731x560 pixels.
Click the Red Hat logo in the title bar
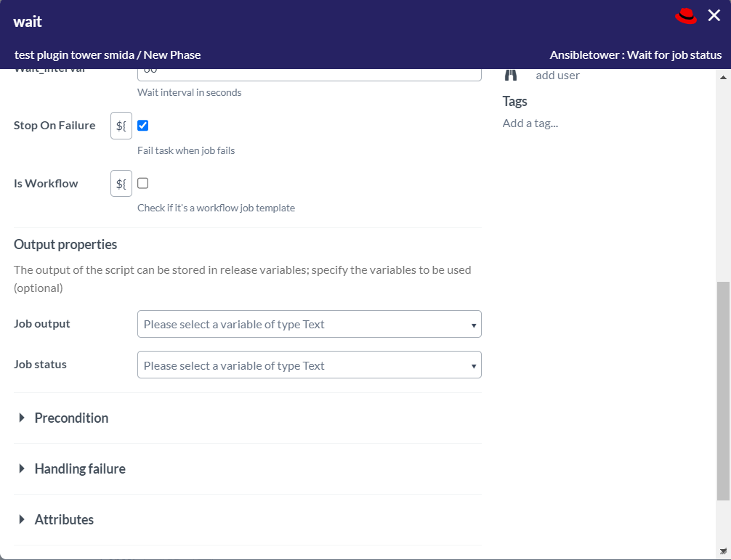(x=684, y=15)
